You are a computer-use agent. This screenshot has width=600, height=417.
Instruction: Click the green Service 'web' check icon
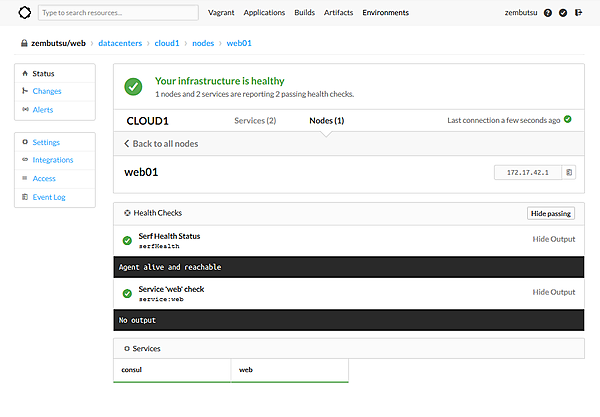127,293
